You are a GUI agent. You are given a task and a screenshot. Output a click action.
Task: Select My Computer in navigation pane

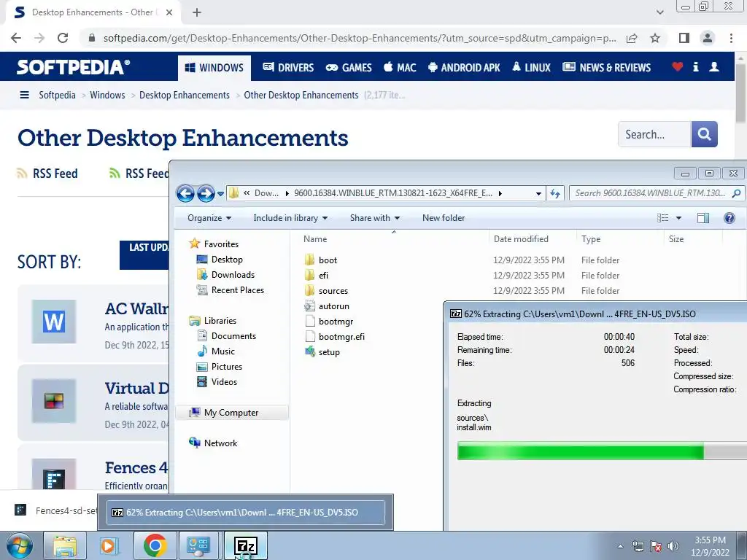point(232,413)
